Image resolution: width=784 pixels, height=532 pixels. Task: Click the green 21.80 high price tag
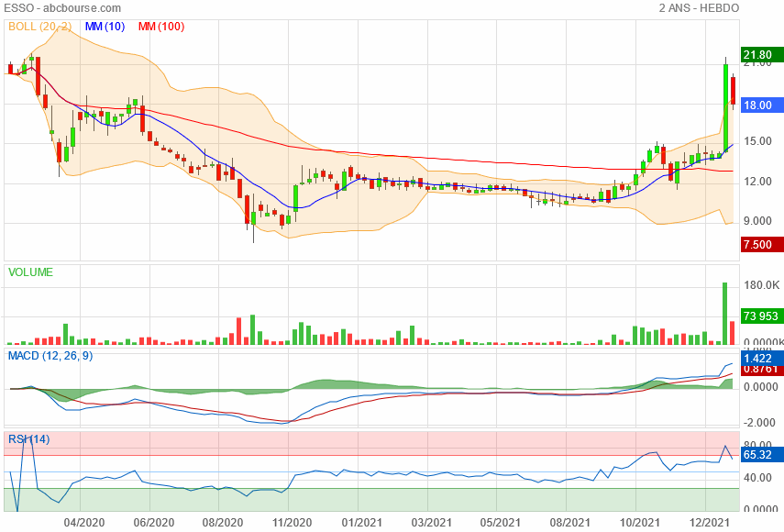(762, 54)
